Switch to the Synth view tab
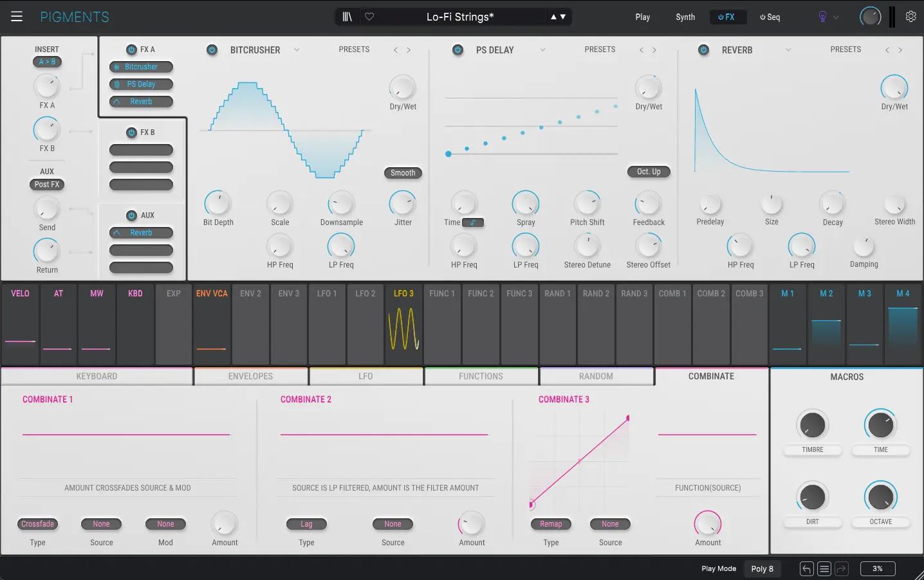Image resolution: width=924 pixels, height=580 pixels. click(685, 17)
